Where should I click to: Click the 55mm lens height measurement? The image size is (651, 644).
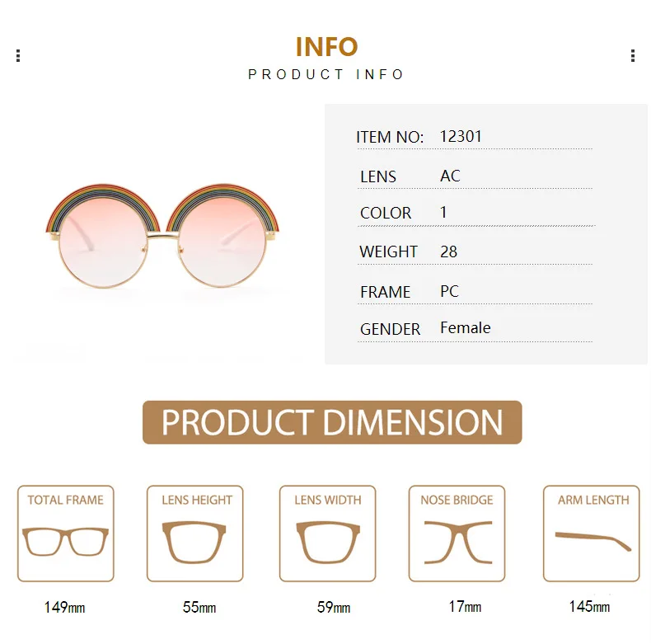(199, 608)
